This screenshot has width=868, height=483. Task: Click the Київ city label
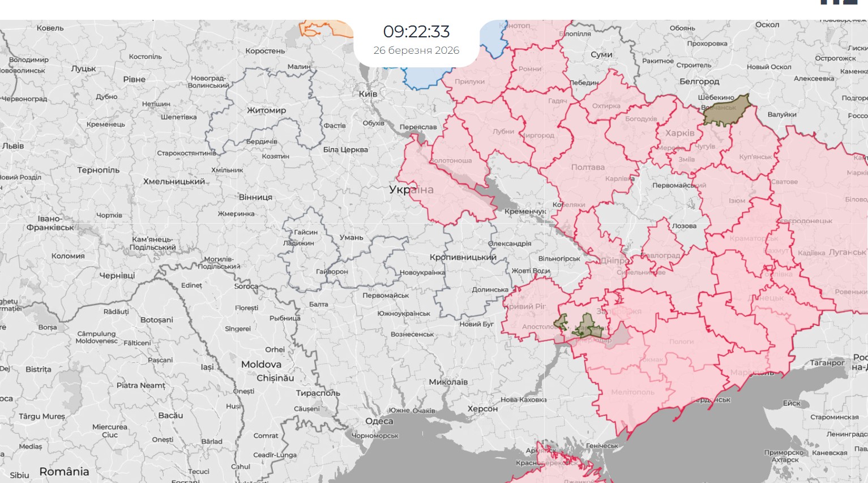point(368,93)
